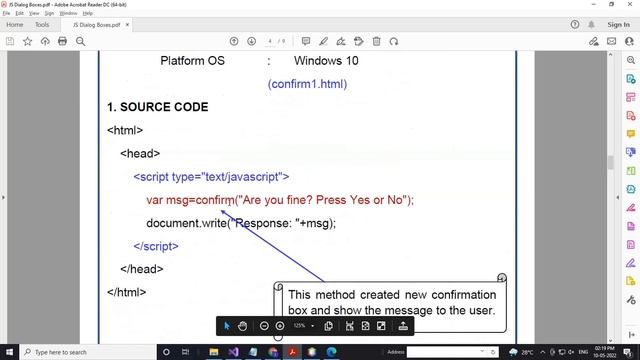Open the Help menu
Image resolution: width=640 pixels, height=360 pixels.
88,13
